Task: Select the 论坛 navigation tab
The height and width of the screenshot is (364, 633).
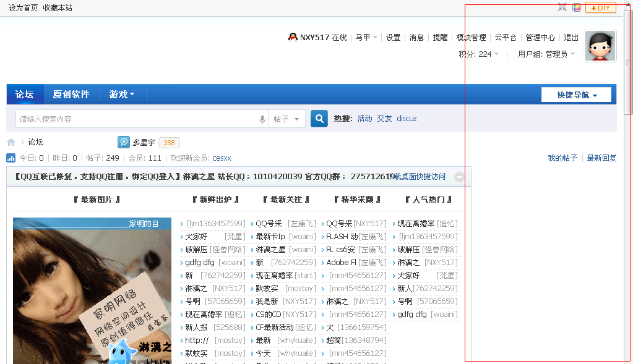Action: tap(25, 95)
